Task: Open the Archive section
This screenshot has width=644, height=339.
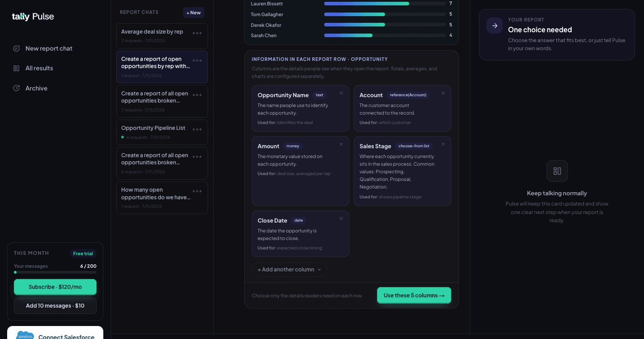Action: [x=30, y=88]
